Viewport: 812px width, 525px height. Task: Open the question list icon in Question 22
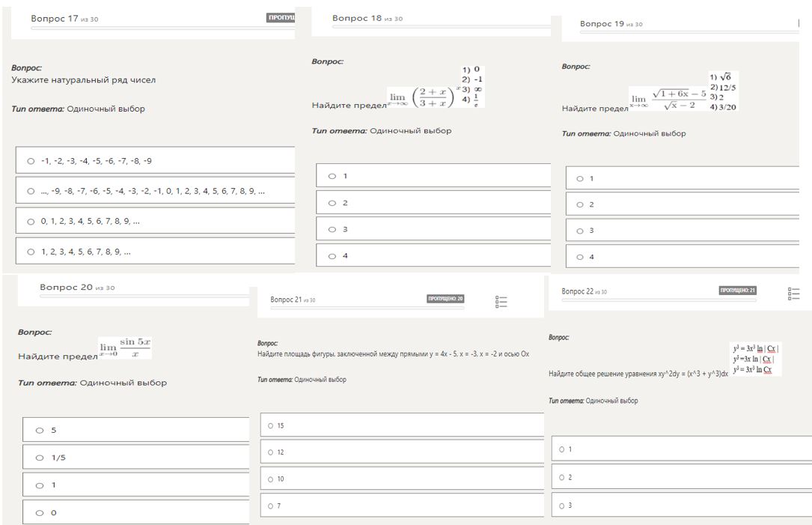click(x=794, y=293)
